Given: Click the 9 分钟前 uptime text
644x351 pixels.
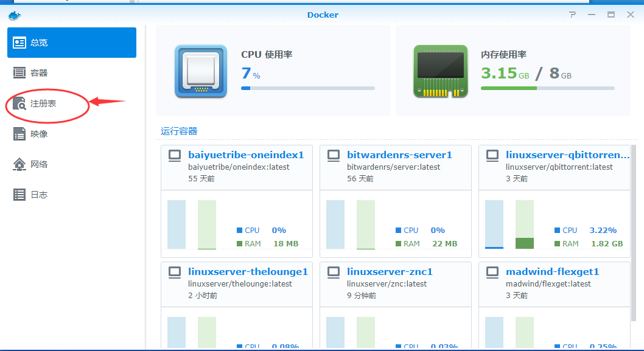Looking at the screenshot, I should pyautogui.click(x=362, y=296).
